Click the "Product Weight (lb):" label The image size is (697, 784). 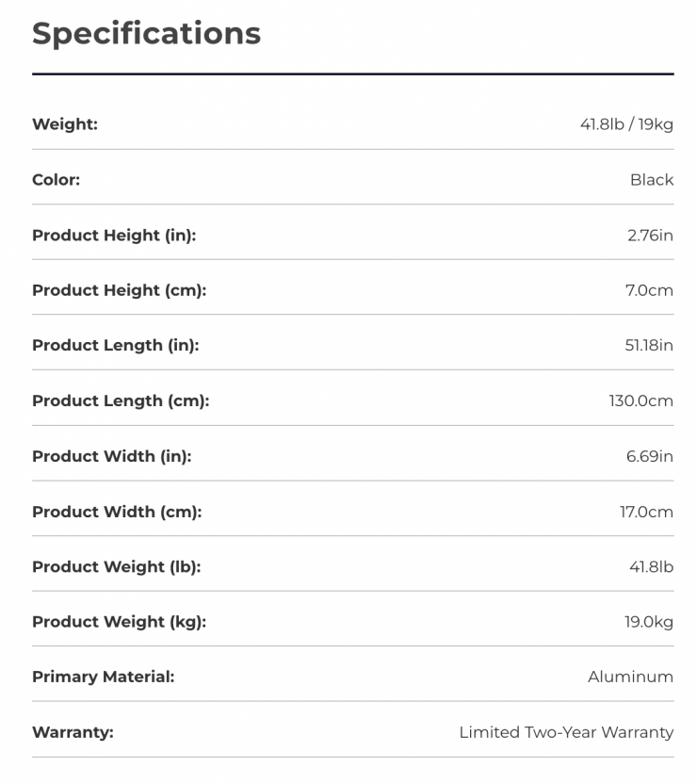click(x=116, y=567)
